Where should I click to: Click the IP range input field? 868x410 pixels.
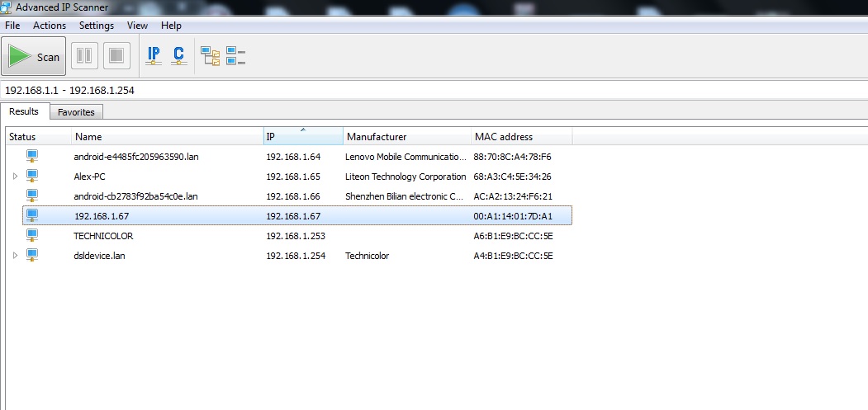(434, 90)
